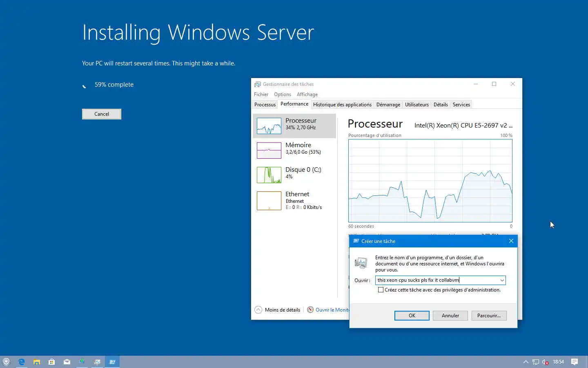Close the Créer une tâche dialog

511,241
